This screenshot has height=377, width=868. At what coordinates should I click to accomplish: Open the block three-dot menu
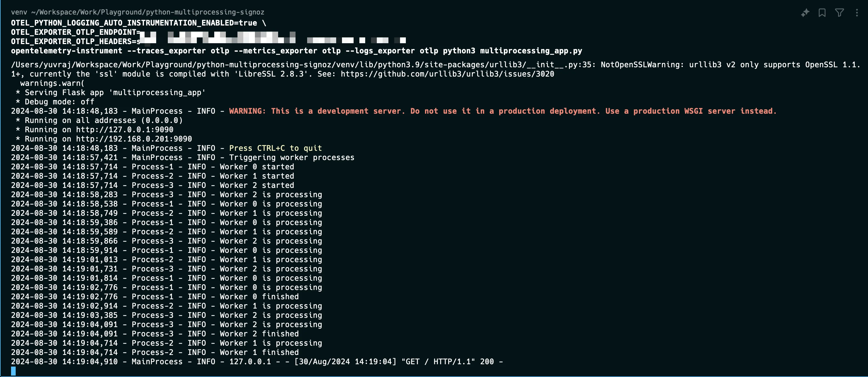click(857, 13)
